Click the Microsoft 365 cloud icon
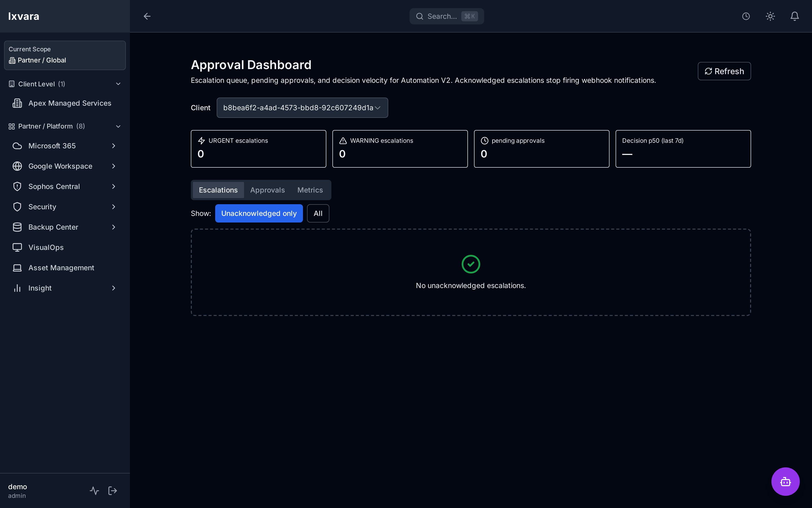 (17, 146)
